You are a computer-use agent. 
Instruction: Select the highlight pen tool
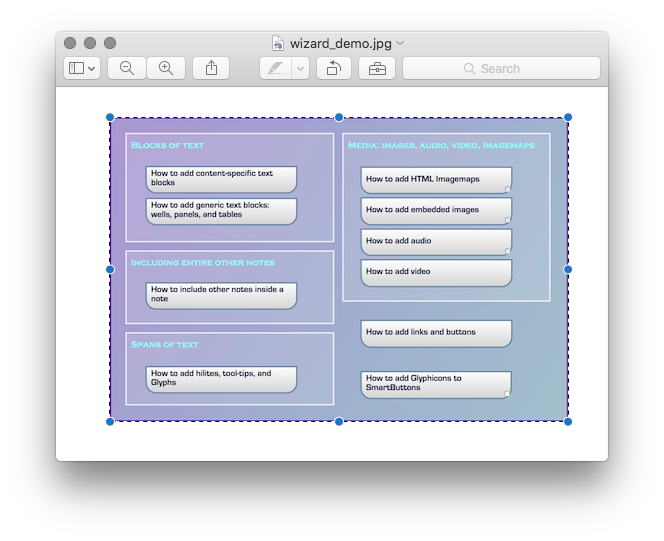[275, 68]
